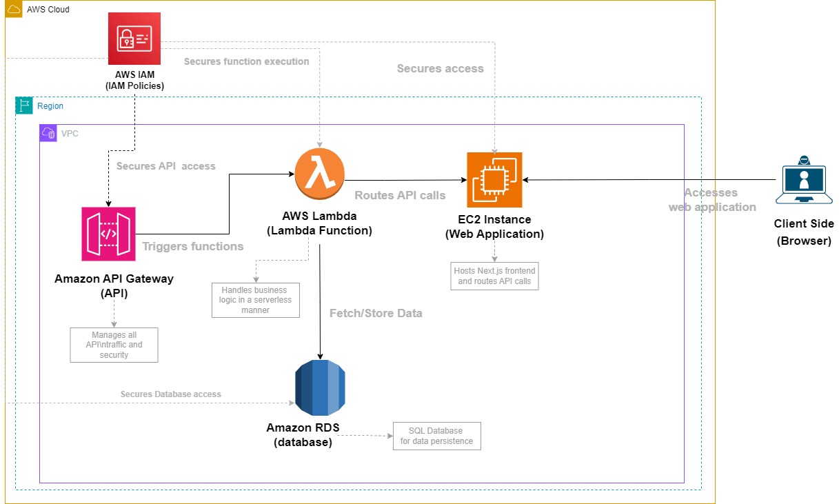Click the Amazon API Gateway icon

[108, 233]
